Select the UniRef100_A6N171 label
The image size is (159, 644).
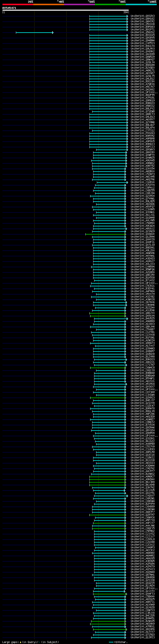pos(143,71)
